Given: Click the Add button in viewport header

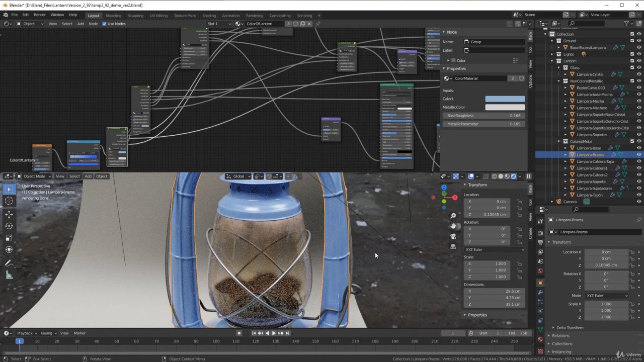Looking at the screenshot, I should coord(88,176).
